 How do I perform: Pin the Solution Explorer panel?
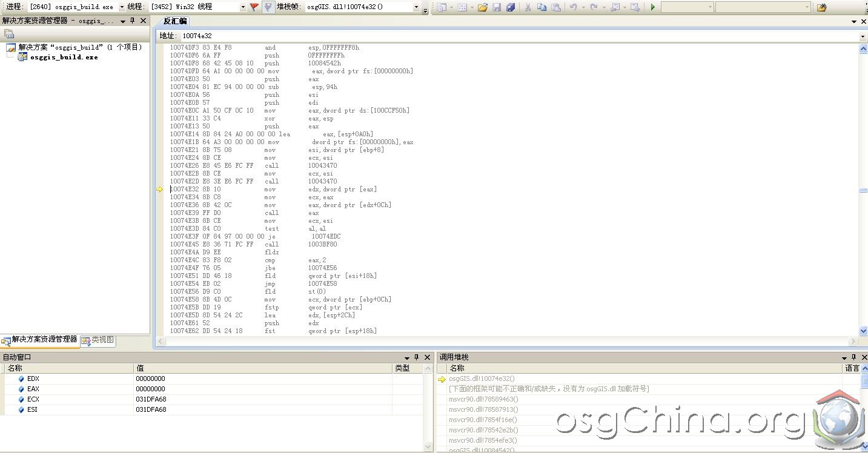click(x=132, y=21)
